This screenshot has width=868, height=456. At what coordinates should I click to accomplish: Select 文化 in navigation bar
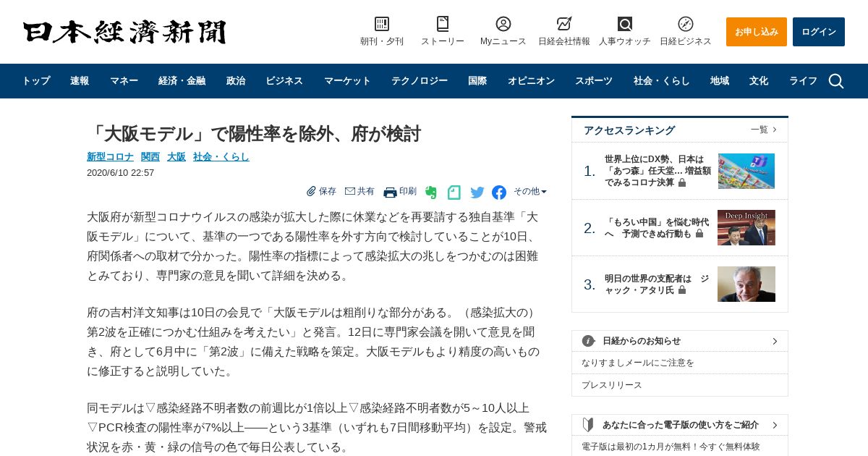pos(759,81)
